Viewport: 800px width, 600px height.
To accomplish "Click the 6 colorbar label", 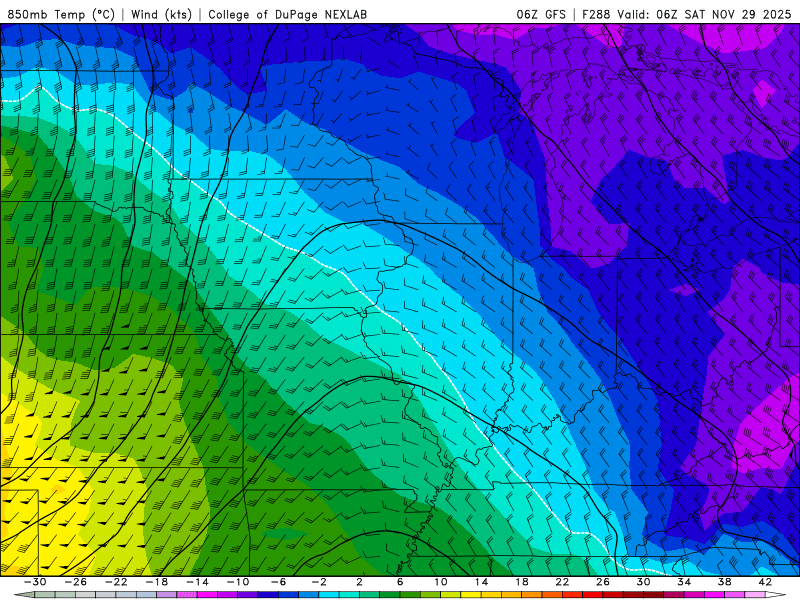I will click(x=400, y=582).
